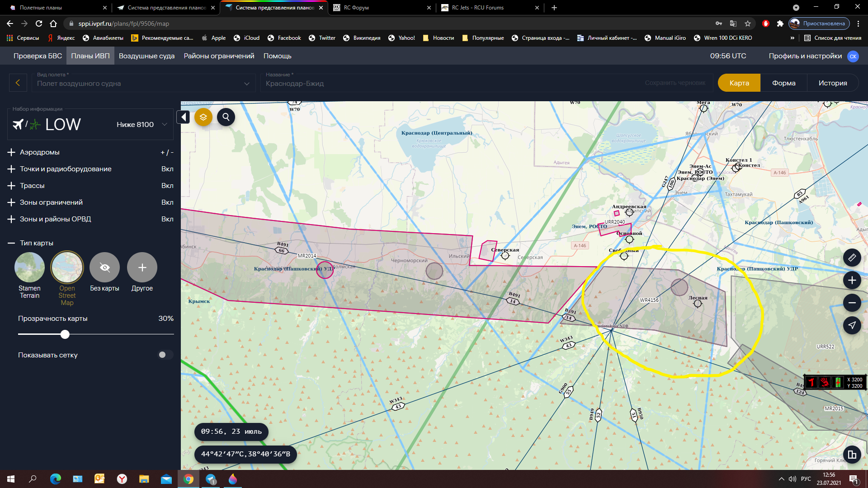Click the navigation arrow locate button
This screenshot has height=488, width=868.
click(x=852, y=325)
